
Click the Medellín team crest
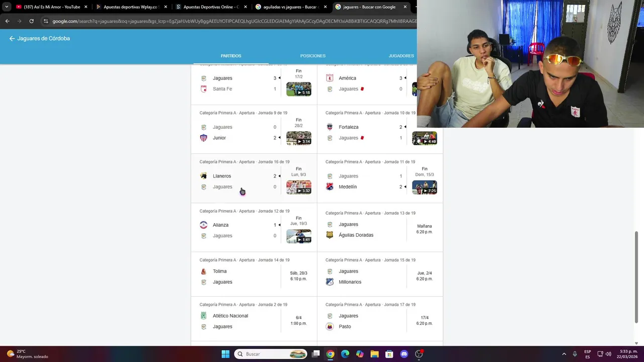[330, 187]
